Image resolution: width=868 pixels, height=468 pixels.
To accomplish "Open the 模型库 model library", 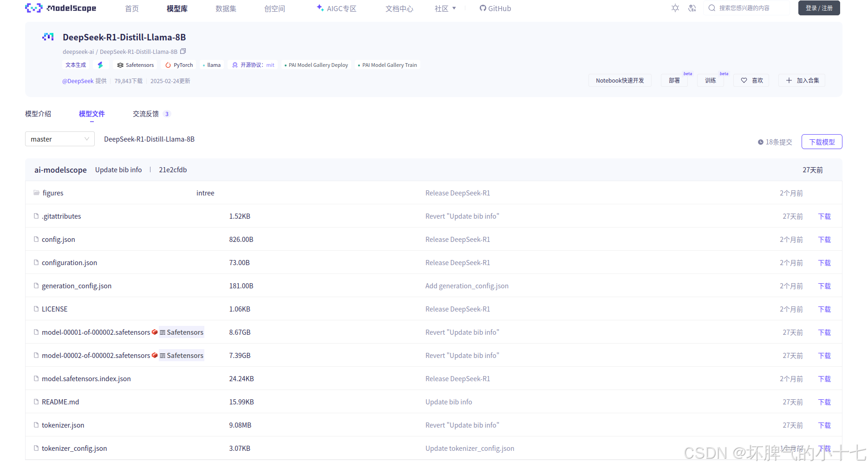I will [x=177, y=8].
